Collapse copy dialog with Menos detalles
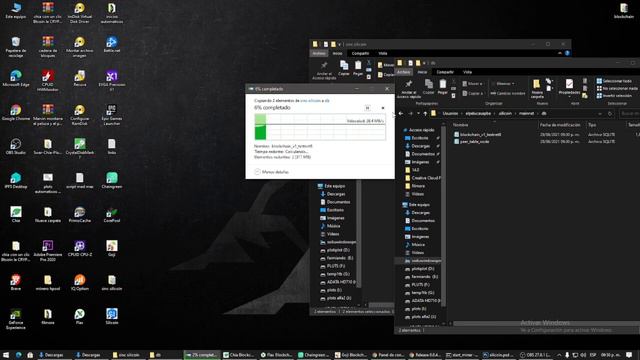 pyautogui.click(x=271, y=172)
